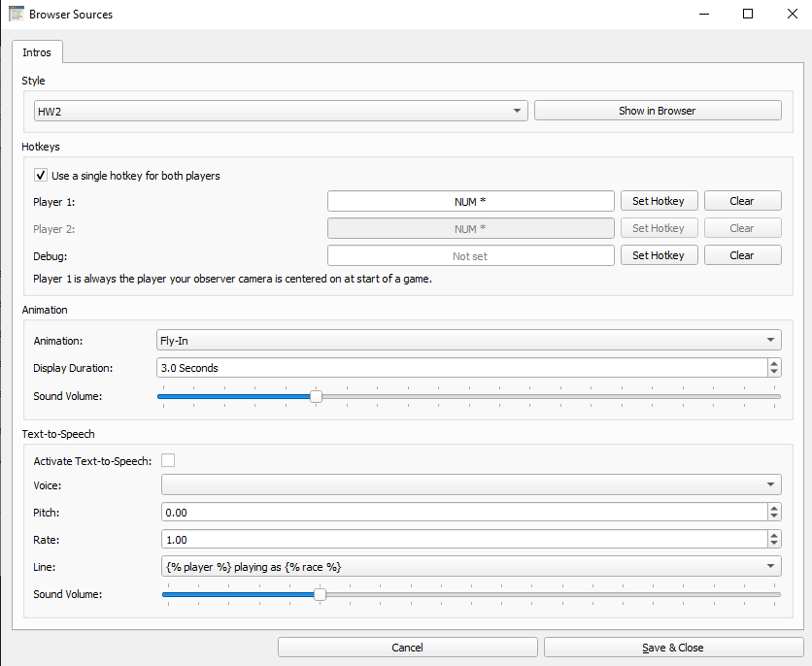Click the Debug hotkey input field
The image size is (812, 666).
point(470,254)
